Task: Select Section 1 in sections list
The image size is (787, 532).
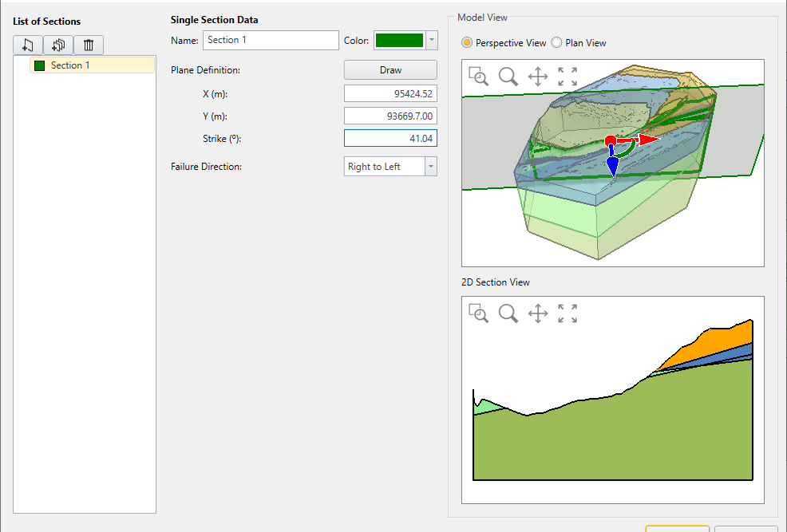Action: coord(92,65)
